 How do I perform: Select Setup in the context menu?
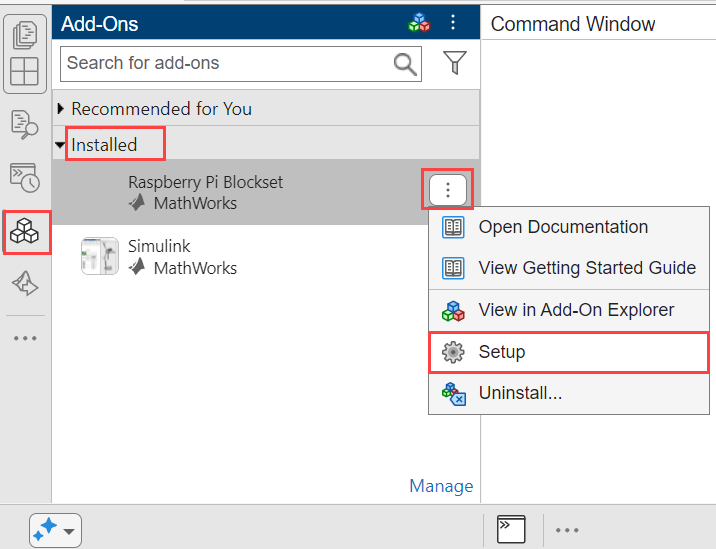click(569, 352)
